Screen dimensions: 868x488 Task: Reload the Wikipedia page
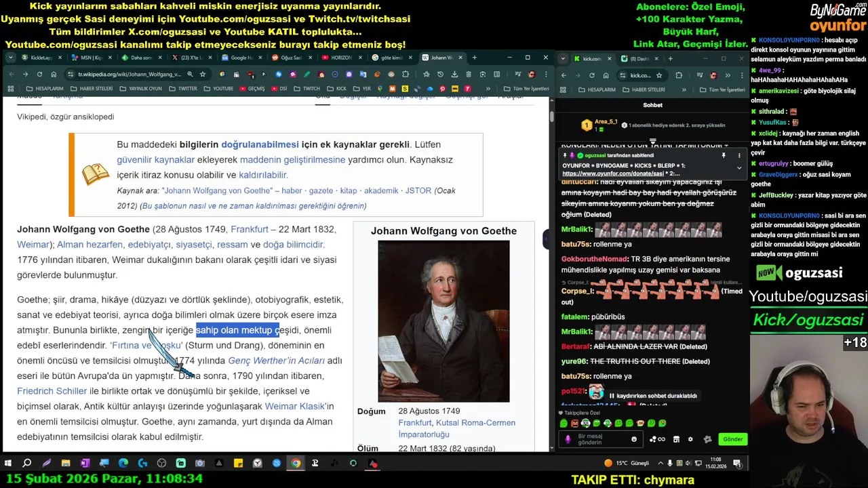(39, 74)
